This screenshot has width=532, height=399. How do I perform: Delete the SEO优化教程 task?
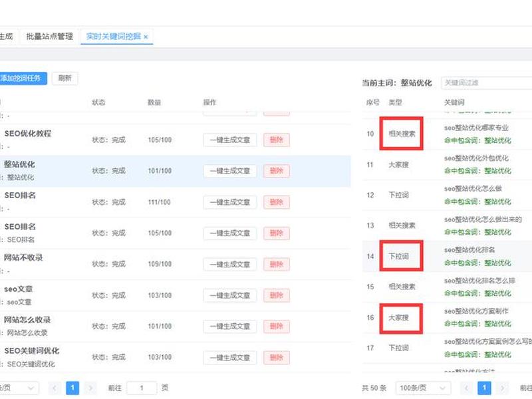click(277, 140)
